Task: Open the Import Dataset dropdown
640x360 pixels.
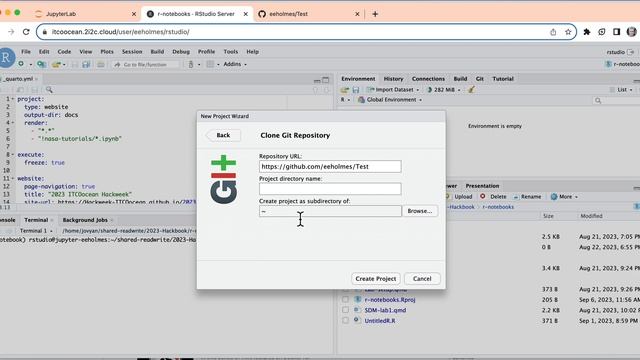Action: coord(393,90)
